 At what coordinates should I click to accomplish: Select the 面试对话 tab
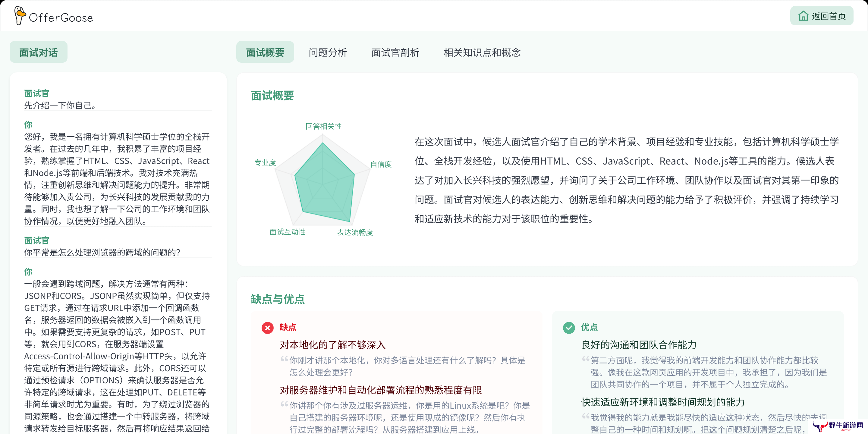pyautogui.click(x=38, y=52)
